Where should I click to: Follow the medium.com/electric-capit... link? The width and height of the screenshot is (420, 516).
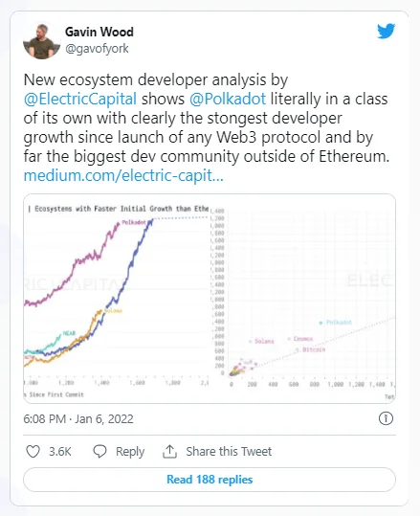(123, 175)
